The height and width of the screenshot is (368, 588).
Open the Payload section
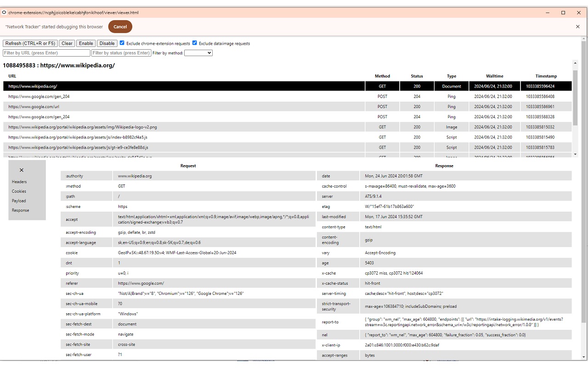tap(19, 201)
